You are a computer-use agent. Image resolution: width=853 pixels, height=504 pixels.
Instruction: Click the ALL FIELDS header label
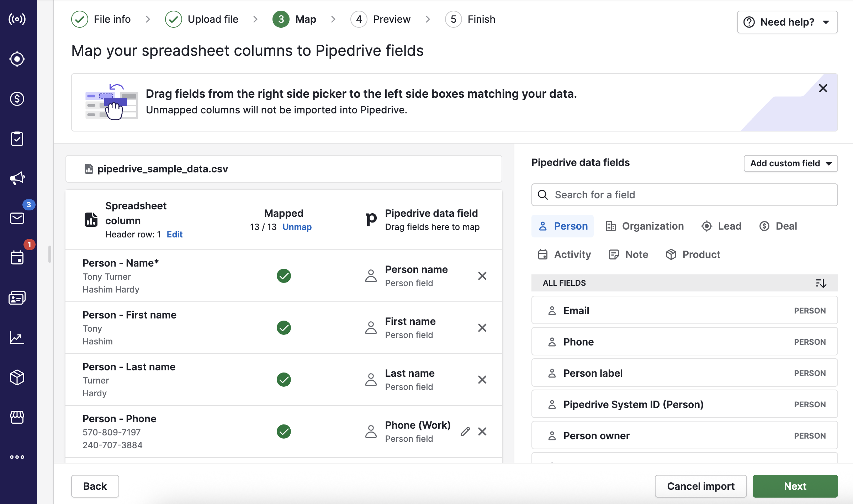[x=564, y=283]
